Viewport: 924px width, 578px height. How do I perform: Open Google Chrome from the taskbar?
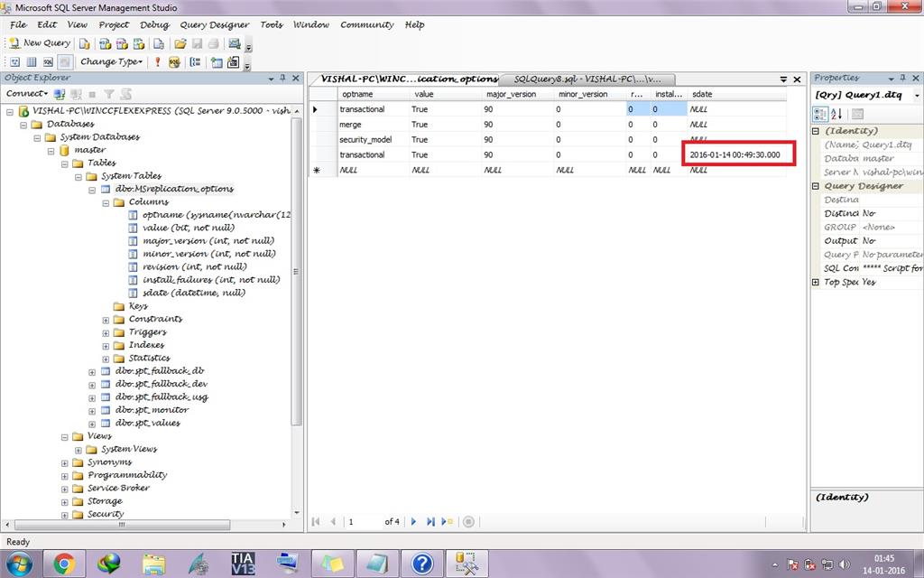(x=64, y=564)
